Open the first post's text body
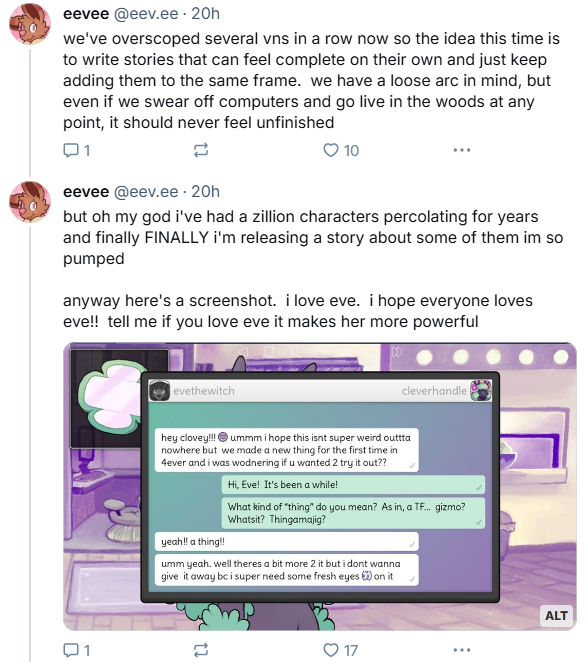Image resolution: width=588 pixels, height=662 pixels. (x=312, y=80)
